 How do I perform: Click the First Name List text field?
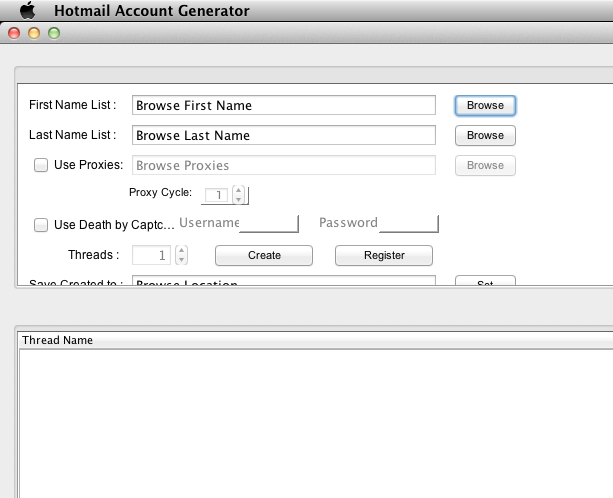pos(284,105)
